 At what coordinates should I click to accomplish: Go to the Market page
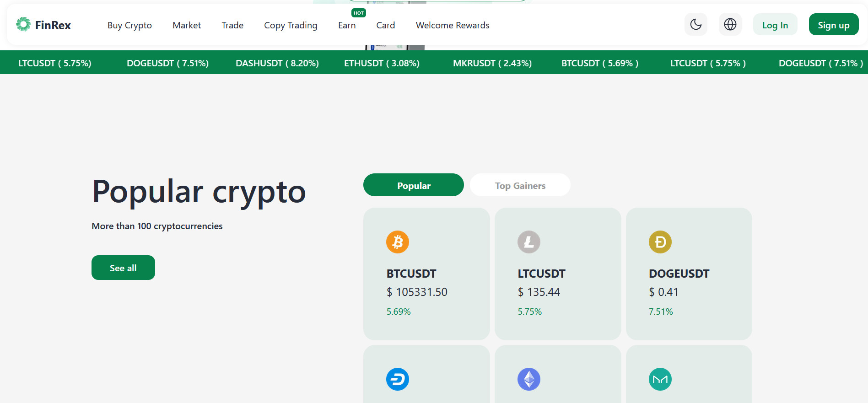[x=187, y=25]
